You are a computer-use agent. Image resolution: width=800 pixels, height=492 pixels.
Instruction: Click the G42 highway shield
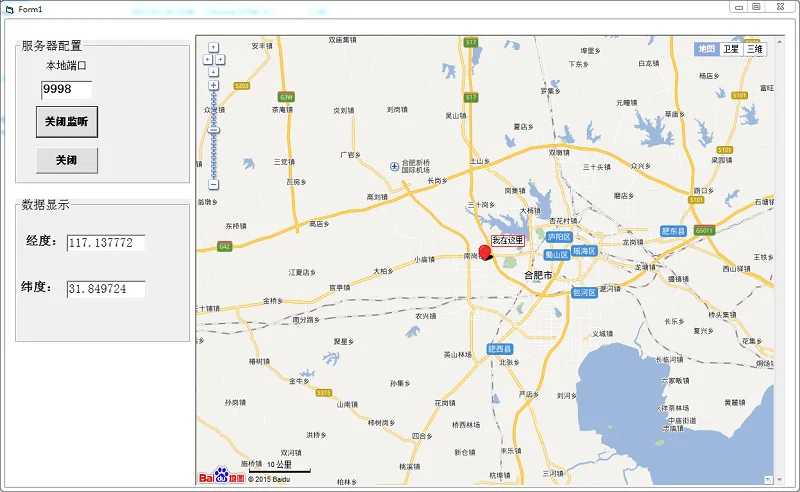224,247
